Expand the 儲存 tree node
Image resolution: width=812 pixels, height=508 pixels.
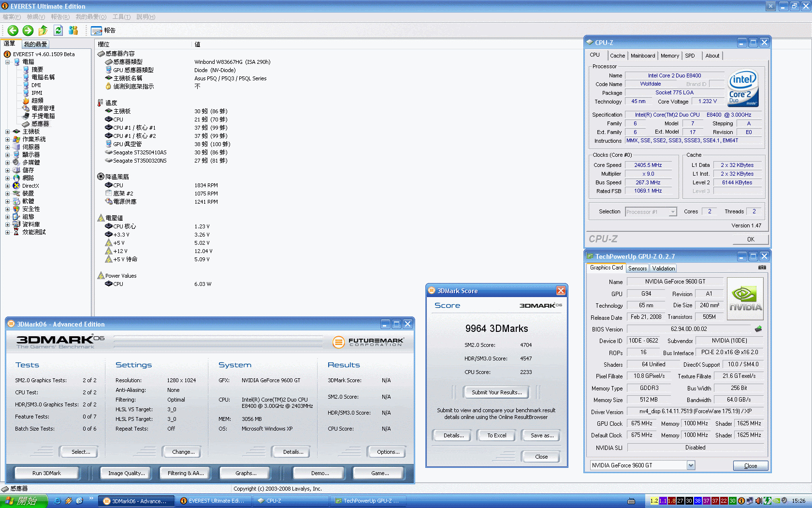pos(7,170)
